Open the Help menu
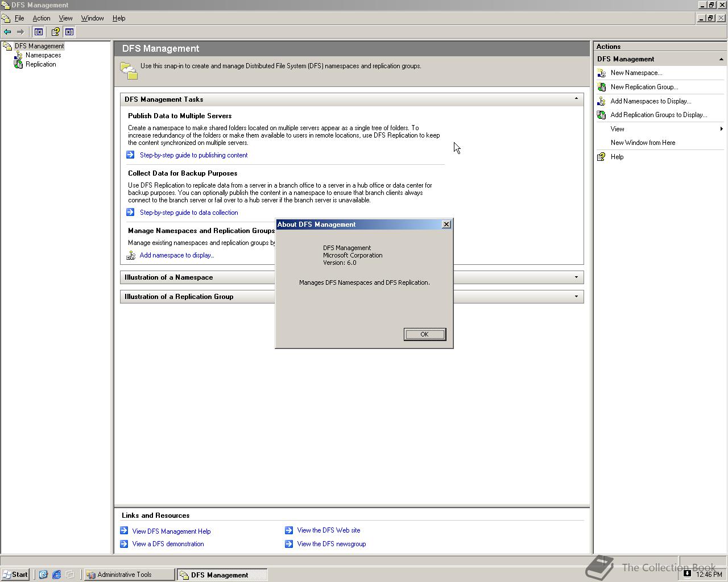 [x=119, y=18]
